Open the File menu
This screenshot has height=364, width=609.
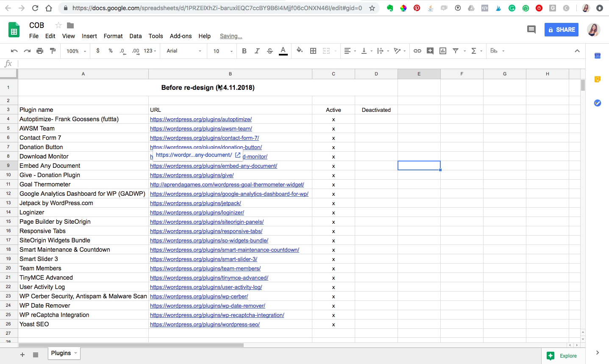click(x=34, y=36)
